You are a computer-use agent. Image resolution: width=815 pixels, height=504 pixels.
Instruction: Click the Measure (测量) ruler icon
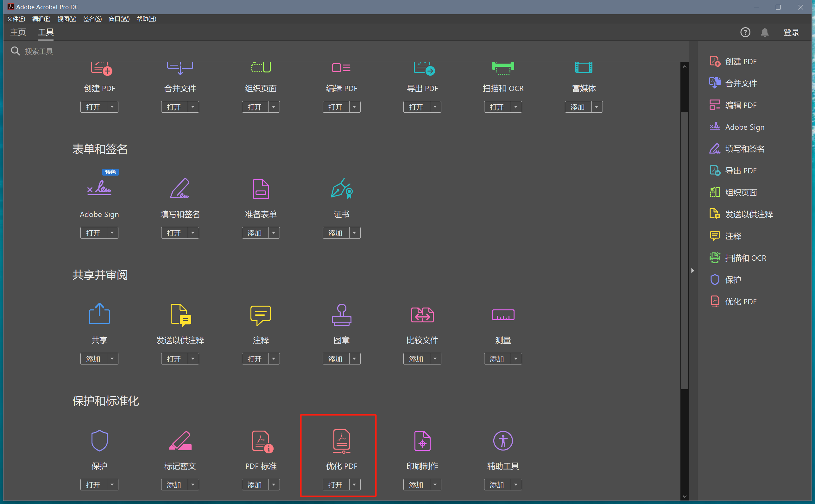tap(503, 315)
